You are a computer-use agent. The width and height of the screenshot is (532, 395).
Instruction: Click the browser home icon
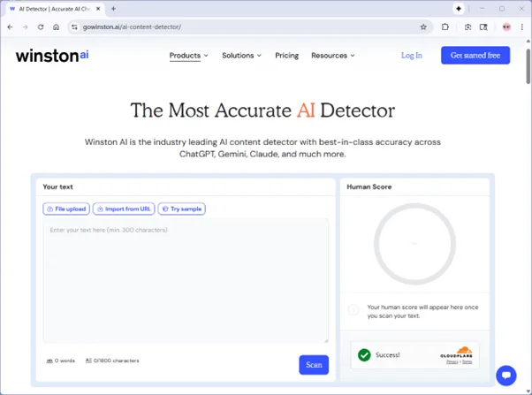[x=57, y=27]
